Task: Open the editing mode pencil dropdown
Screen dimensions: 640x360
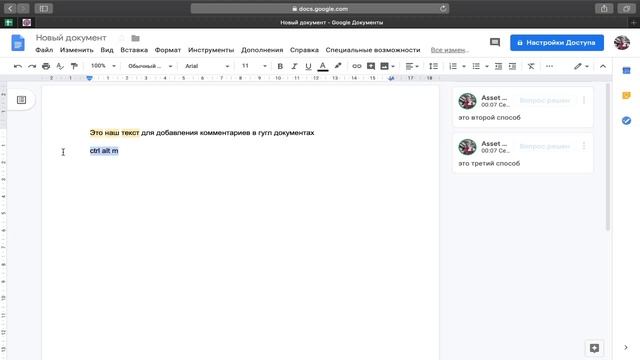Action: 581,66
